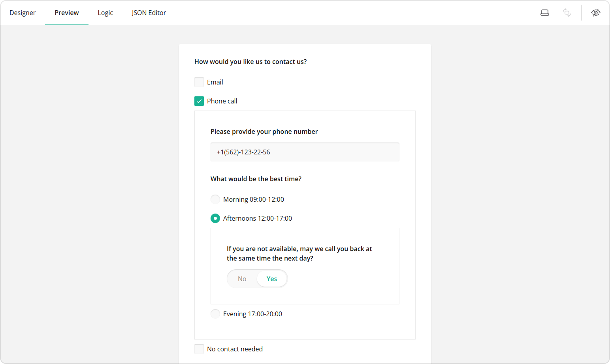Image resolution: width=610 pixels, height=364 pixels.
Task: Switch to the Preview tab
Action: [66, 12]
